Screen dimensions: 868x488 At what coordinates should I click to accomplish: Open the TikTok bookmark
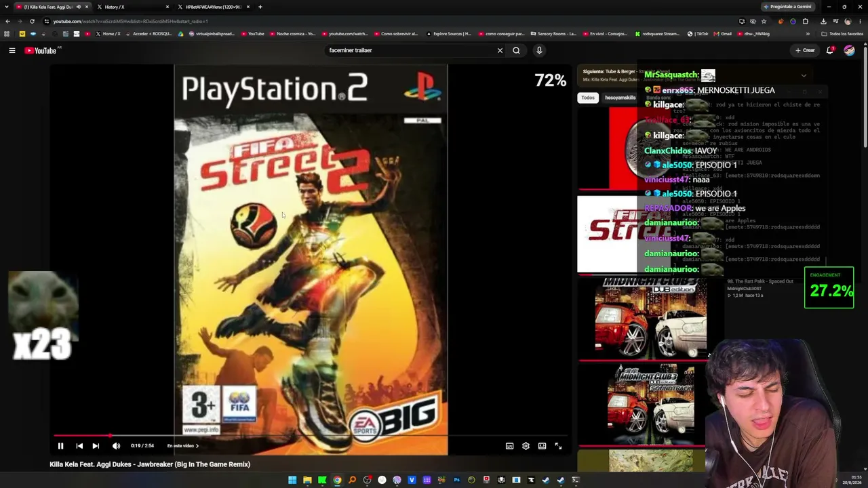pos(698,34)
